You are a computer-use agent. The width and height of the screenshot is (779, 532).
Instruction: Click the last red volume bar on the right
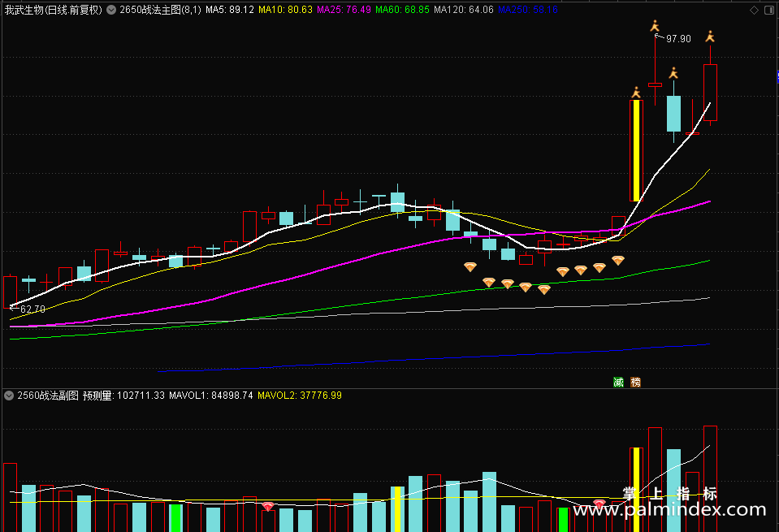[711, 479]
